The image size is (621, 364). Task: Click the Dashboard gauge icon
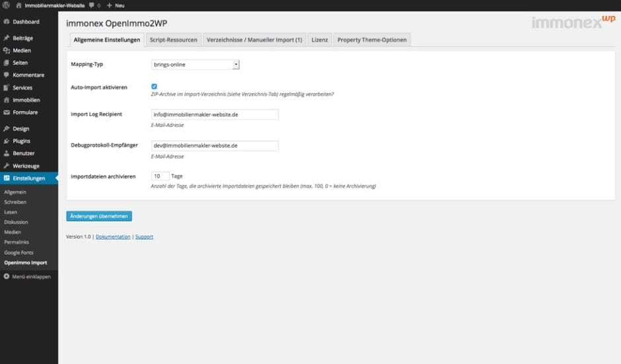pyautogui.click(x=7, y=22)
